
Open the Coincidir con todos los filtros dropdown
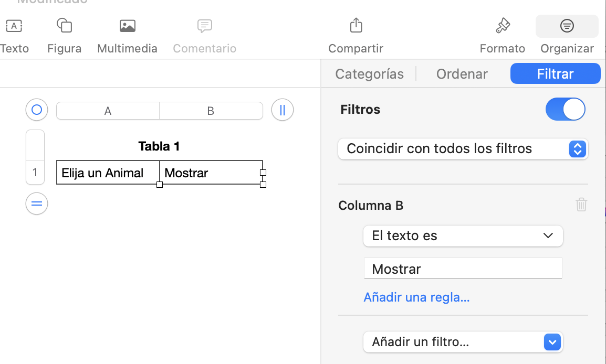tap(463, 149)
